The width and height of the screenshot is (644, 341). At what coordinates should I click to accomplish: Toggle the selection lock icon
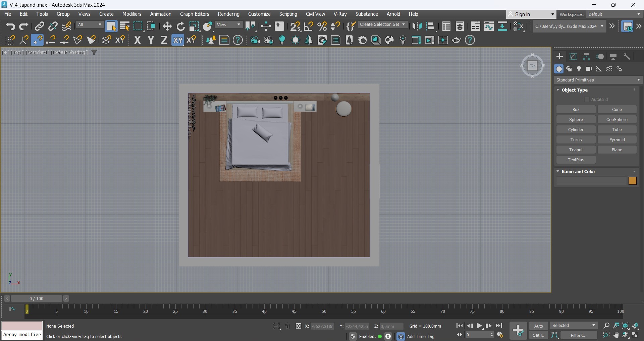pyautogui.click(x=287, y=326)
